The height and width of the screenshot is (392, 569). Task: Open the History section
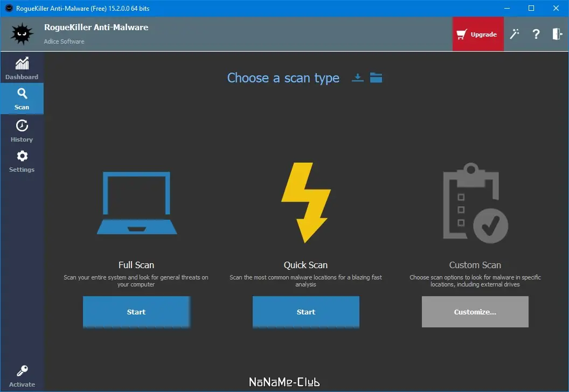(x=22, y=130)
